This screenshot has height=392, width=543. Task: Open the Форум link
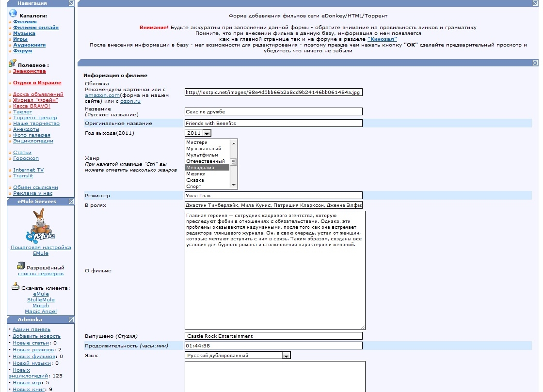click(22, 51)
